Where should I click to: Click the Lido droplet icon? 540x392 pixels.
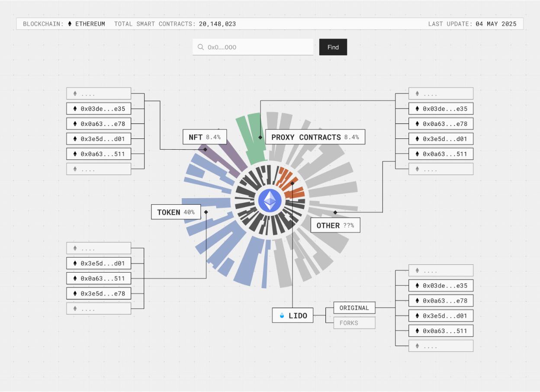coord(282,316)
